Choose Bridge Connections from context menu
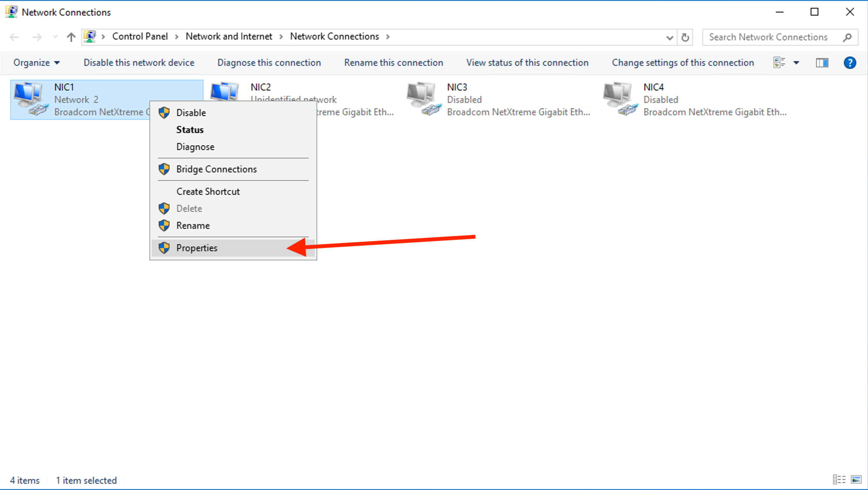The height and width of the screenshot is (490, 868). [216, 169]
